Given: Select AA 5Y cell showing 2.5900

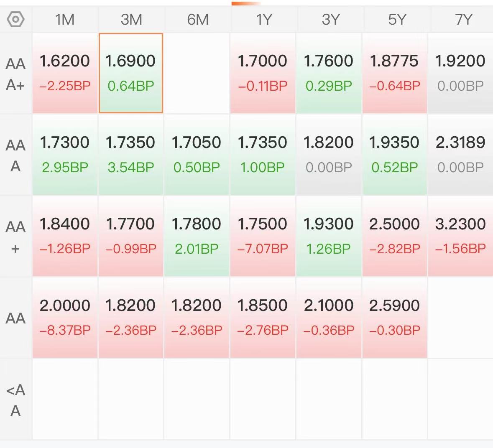Looking at the screenshot, I should click(395, 317).
